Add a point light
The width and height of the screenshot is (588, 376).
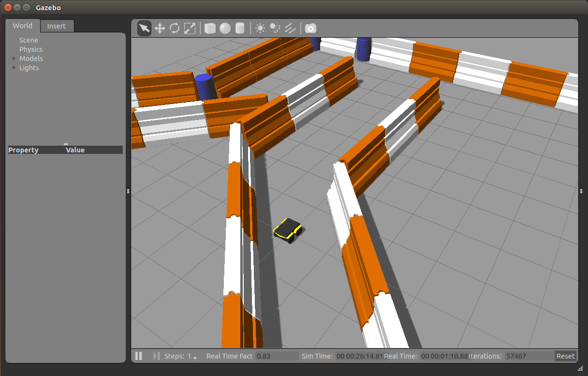click(260, 29)
